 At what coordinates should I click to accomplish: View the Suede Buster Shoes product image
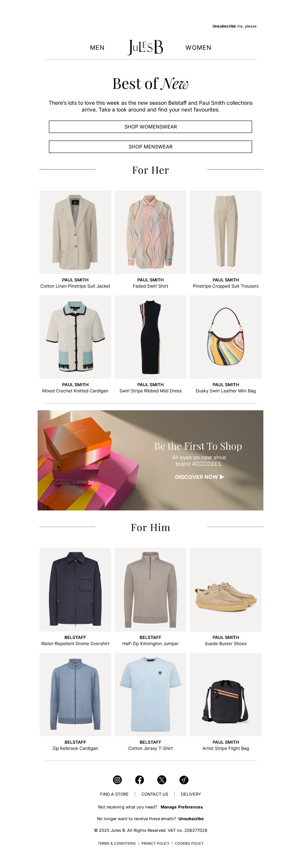[x=226, y=589]
